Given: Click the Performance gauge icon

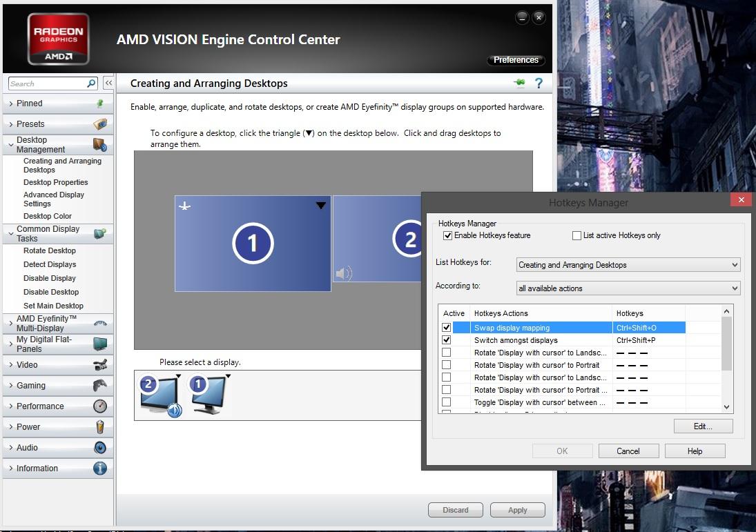Looking at the screenshot, I should click(100, 406).
